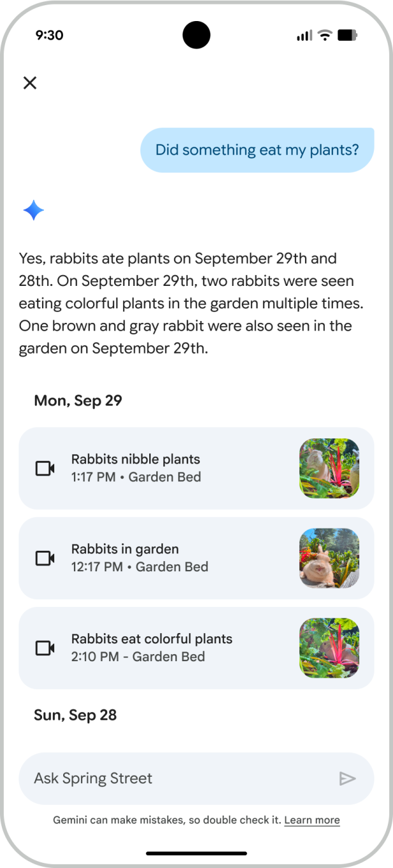Select the Rabbits nibble plants video icon

[44, 468]
